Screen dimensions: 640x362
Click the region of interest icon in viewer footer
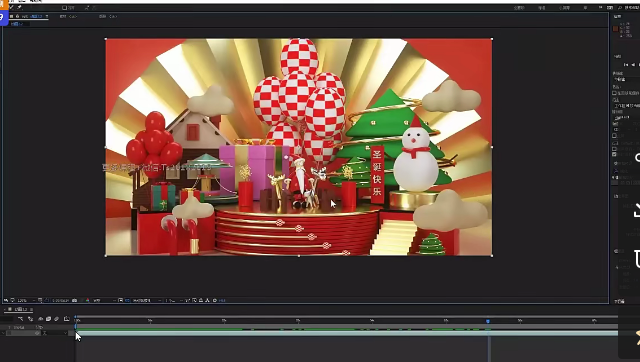point(120,300)
